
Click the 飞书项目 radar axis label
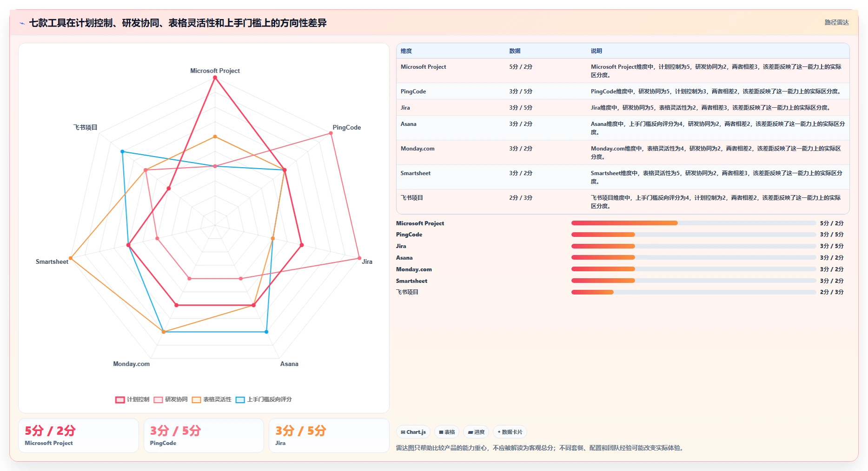pyautogui.click(x=85, y=128)
